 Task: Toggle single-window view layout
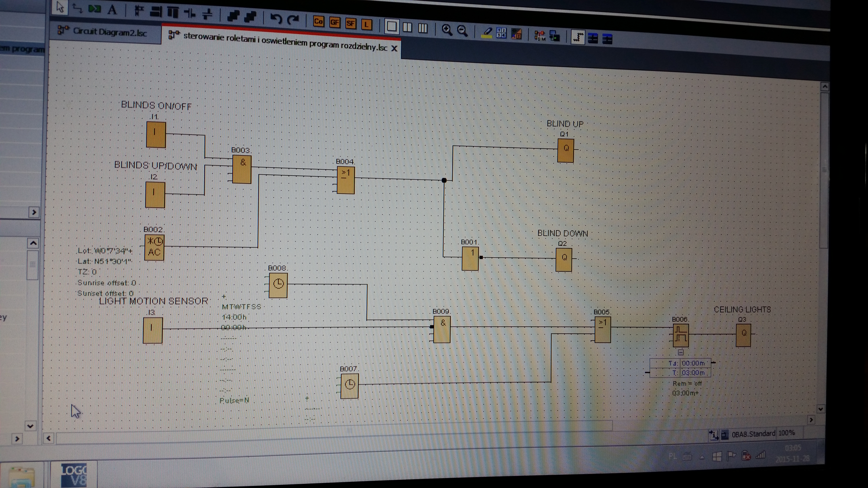(x=392, y=26)
